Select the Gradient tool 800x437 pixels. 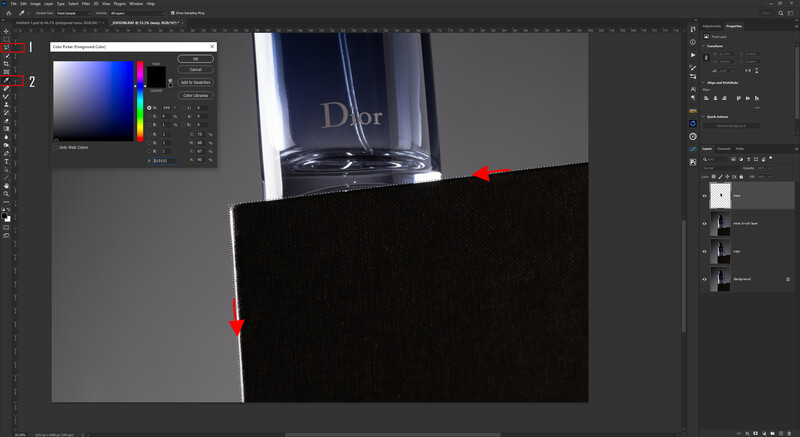click(6, 129)
